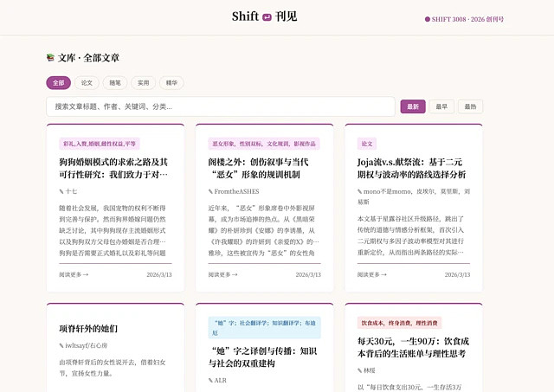Screen dimensions: 554x392
Task: Click authors mono不是momo, 皮埃尔 line
Action: 414,196
